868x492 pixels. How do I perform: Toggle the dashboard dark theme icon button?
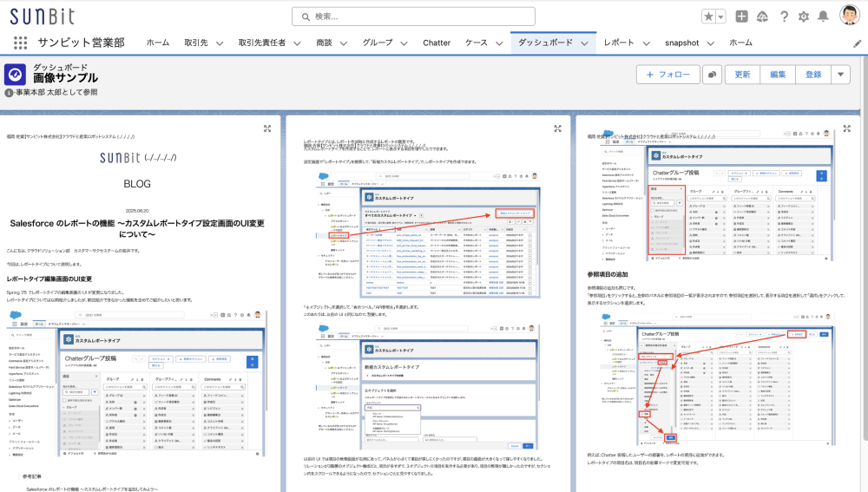[x=713, y=74]
